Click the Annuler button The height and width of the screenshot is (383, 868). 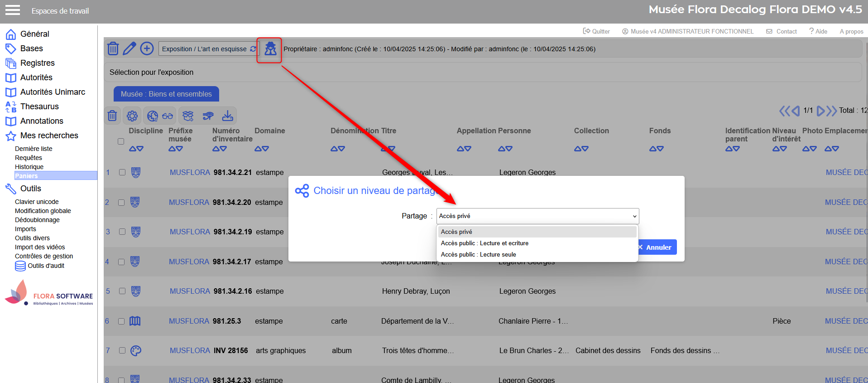(657, 247)
